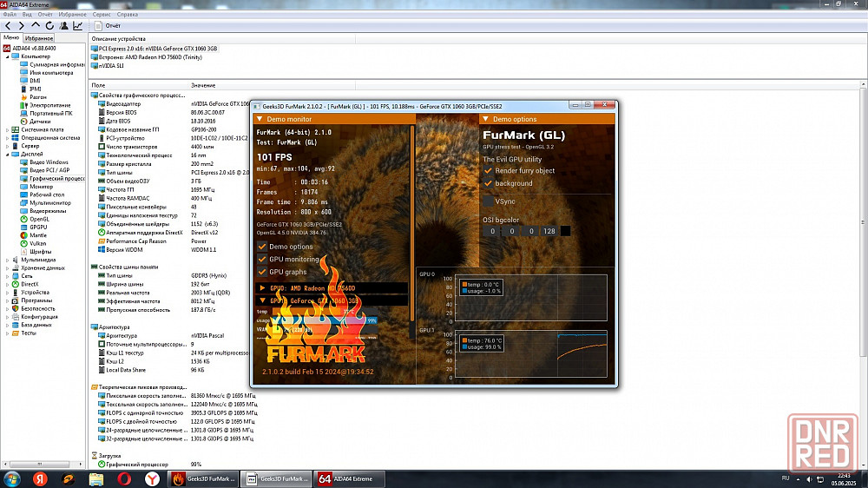The width and height of the screenshot is (868, 488).
Task: Select Суммарная информация in the tree
Action: tap(52, 65)
